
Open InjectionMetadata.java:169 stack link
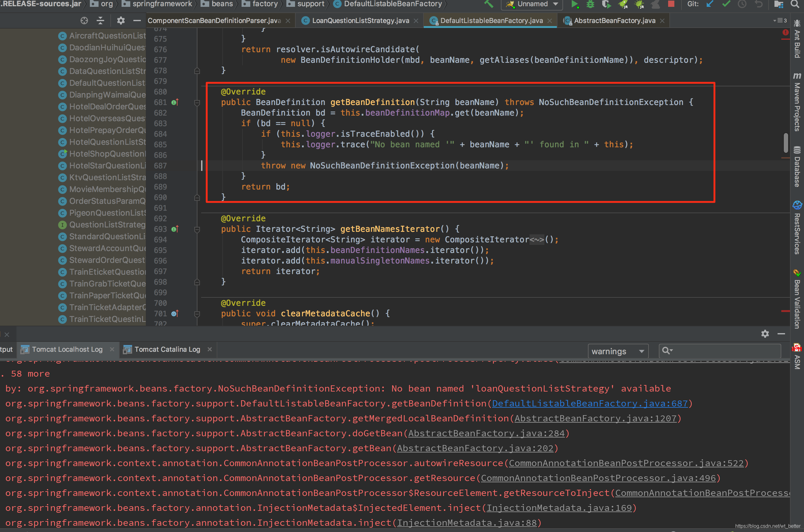(x=559, y=508)
